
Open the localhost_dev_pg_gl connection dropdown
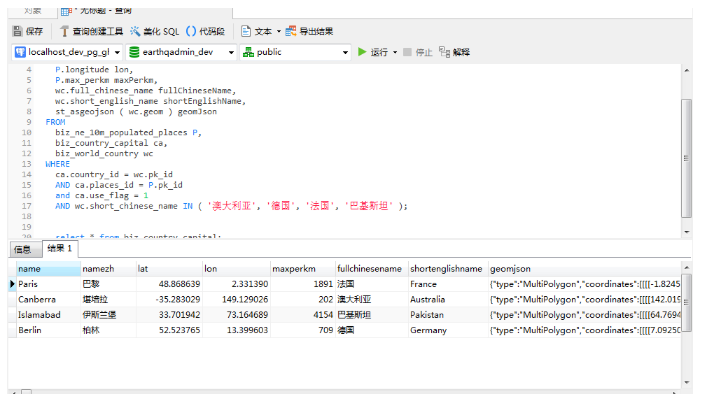(117, 52)
